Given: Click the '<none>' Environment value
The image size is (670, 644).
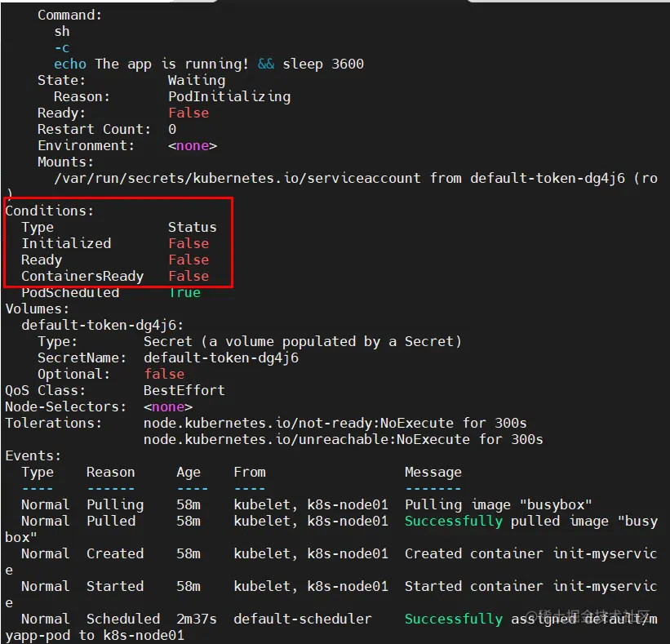Looking at the screenshot, I should (x=193, y=146).
